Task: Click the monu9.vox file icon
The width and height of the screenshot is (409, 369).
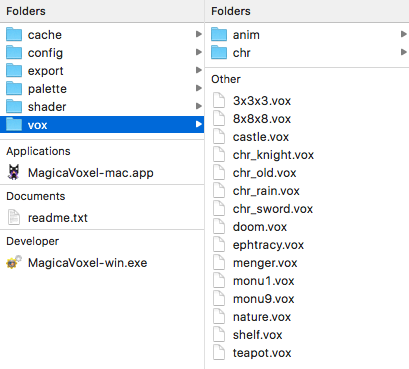Action: (x=219, y=298)
